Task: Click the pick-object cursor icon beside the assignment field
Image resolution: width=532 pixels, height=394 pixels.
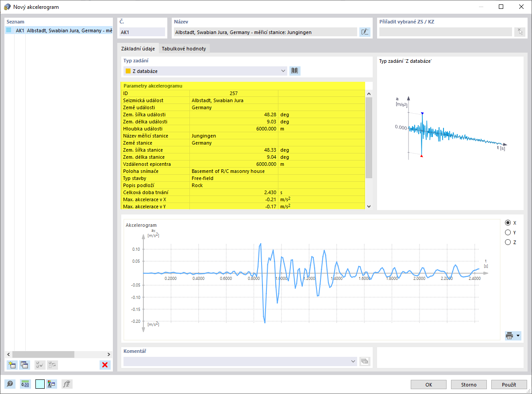Action: (x=520, y=32)
